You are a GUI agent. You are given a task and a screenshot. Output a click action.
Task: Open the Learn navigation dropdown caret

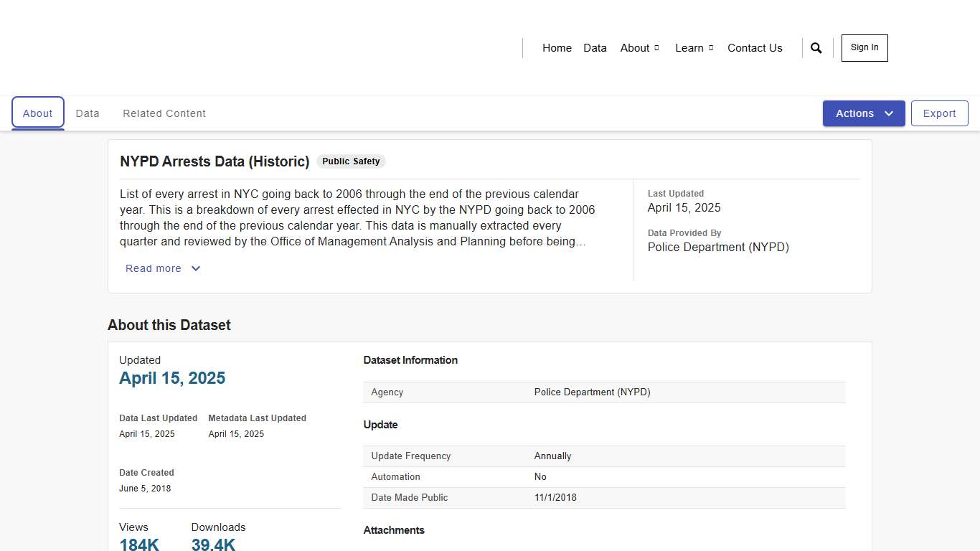(x=711, y=48)
